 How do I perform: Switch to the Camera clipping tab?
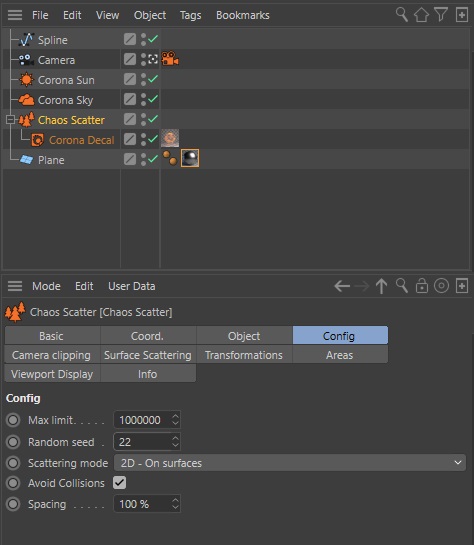tap(52, 355)
